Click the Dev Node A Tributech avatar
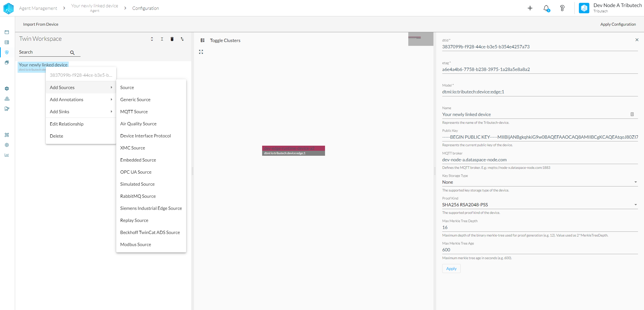Image resolution: width=644 pixels, height=310 pixels. click(x=584, y=8)
